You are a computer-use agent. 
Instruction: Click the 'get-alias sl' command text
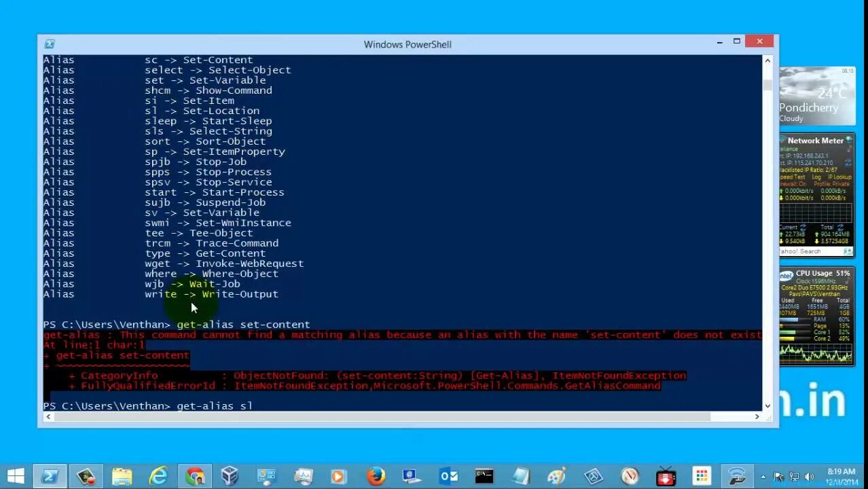pos(215,406)
